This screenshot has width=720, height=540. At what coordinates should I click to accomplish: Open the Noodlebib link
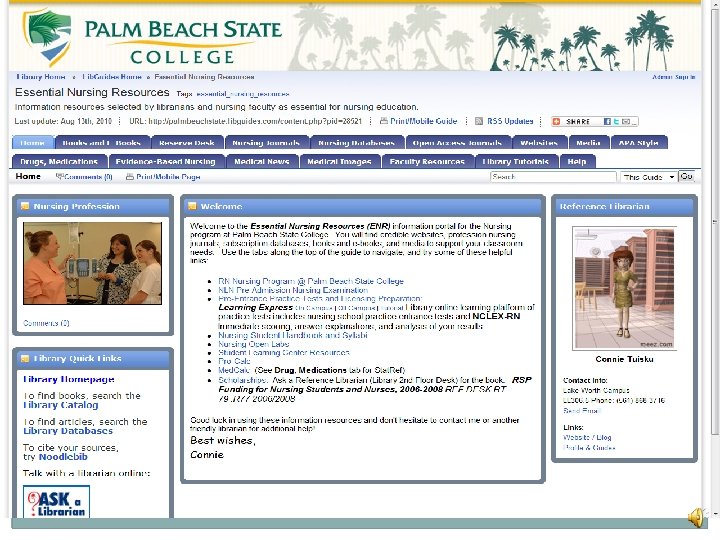(63, 457)
